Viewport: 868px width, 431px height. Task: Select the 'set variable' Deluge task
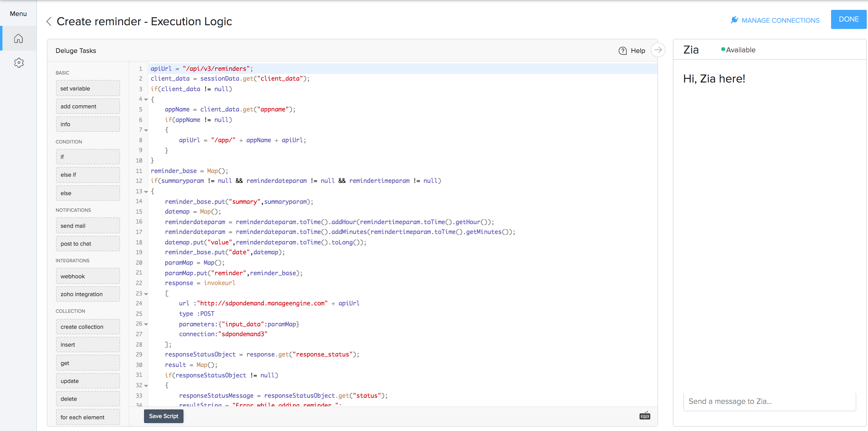88,88
